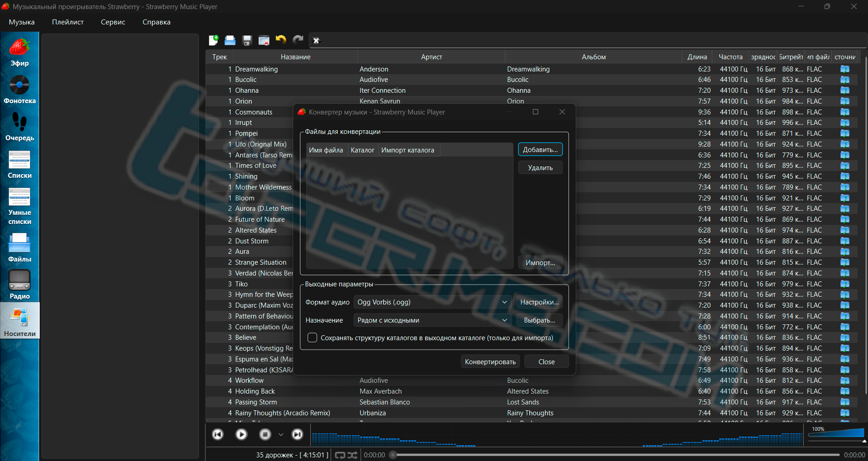Sort the playlist by the Артист column

432,57
